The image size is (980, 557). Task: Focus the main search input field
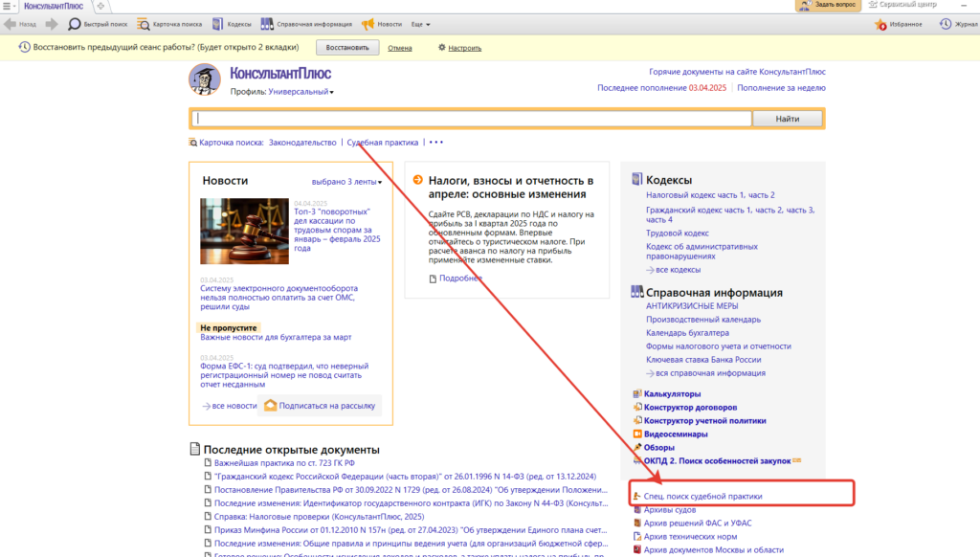pyautogui.click(x=472, y=118)
